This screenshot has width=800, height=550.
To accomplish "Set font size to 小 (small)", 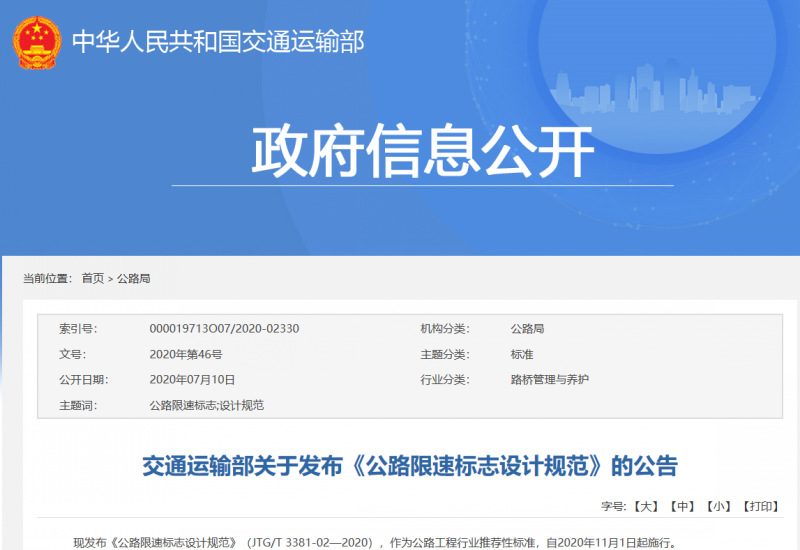I will (718, 507).
